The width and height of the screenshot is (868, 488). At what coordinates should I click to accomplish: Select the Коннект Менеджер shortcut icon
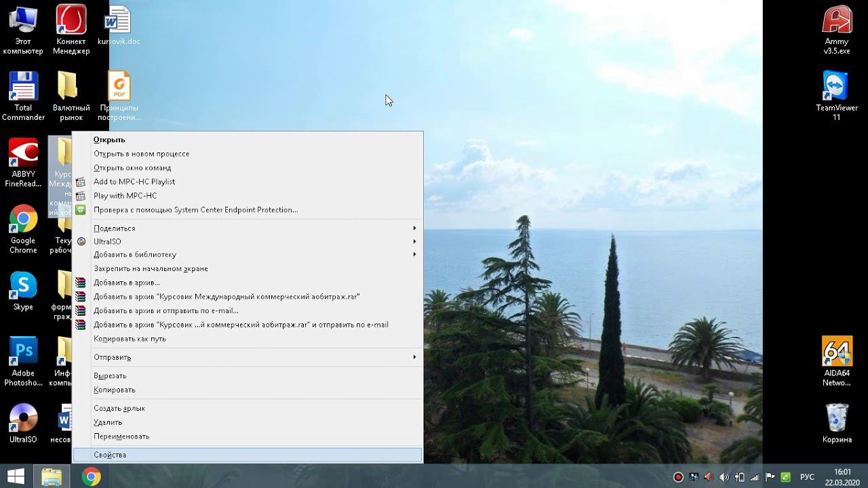(x=71, y=30)
